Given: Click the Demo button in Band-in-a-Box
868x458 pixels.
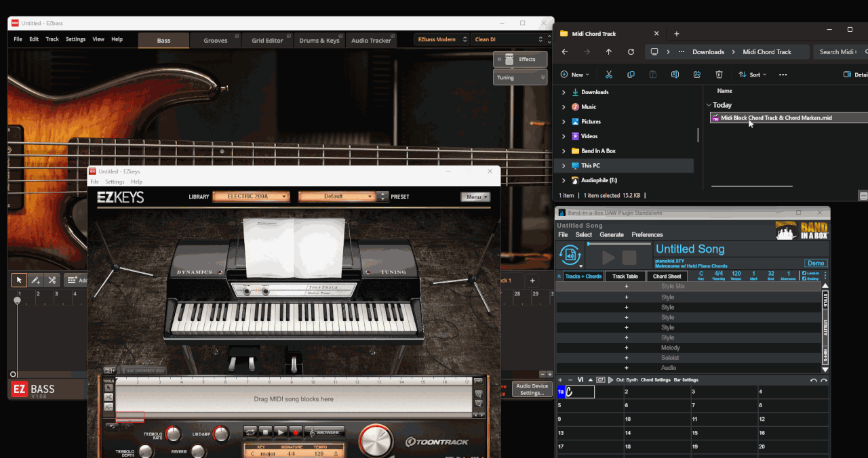Looking at the screenshot, I should pos(816,263).
